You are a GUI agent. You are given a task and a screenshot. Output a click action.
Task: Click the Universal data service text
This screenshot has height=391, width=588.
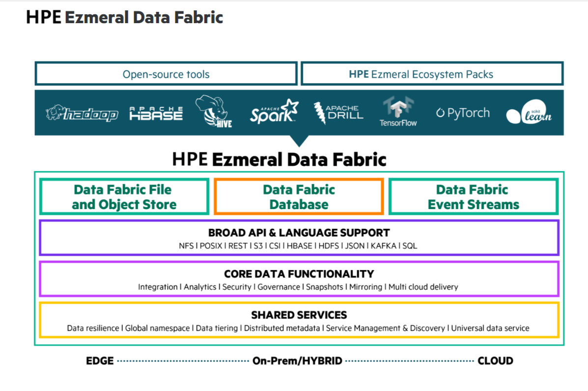pyautogui.click(x=490, y=328)
